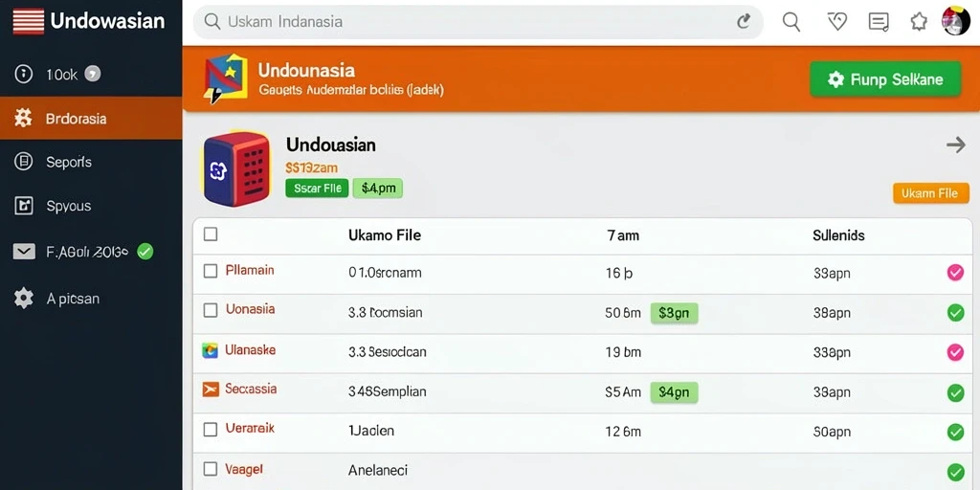Open the messages note icon in header

tap(879, 22)
